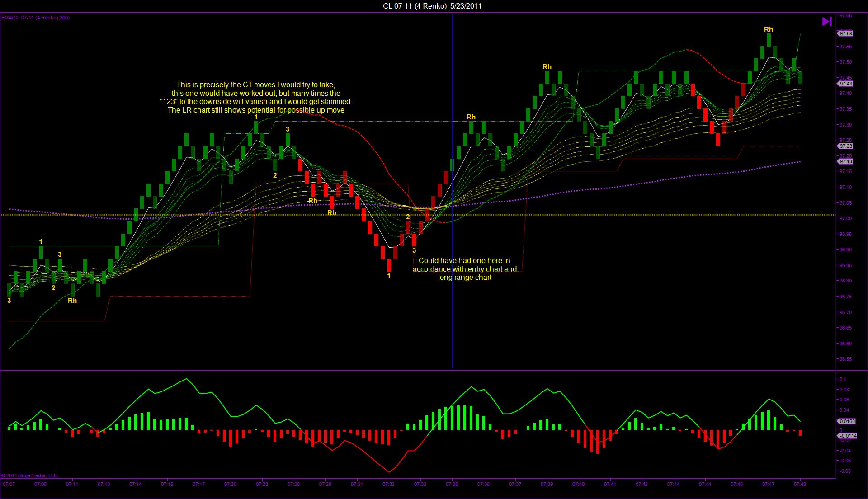Screen dimensions: 868x499
Task: Click the -0.0114 indicator value marker
Action: tap(847, 436)
